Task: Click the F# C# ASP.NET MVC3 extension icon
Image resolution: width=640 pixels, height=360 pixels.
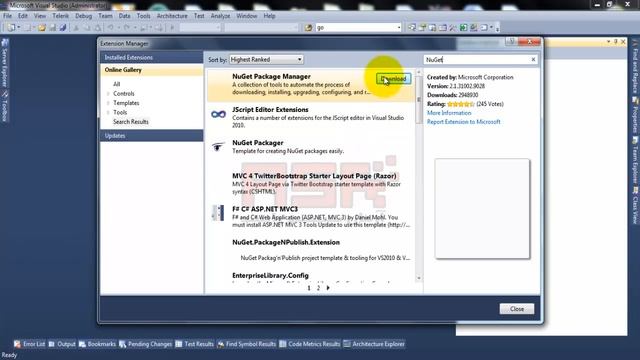Action: (x=218, y=213)
